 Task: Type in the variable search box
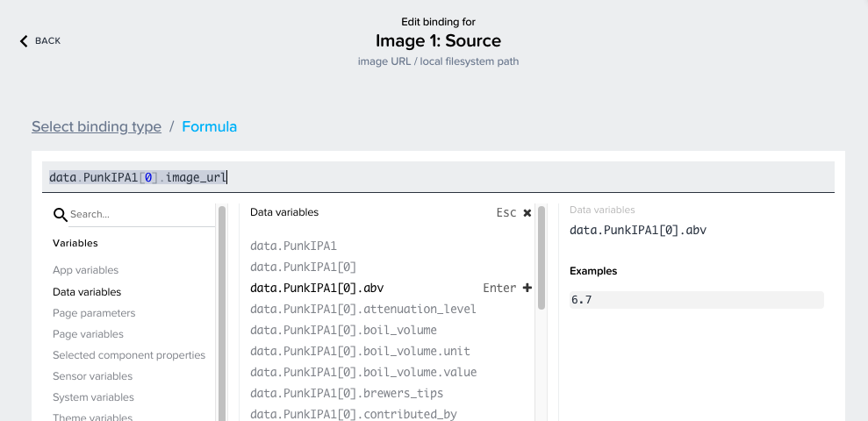tap(140, 214)
